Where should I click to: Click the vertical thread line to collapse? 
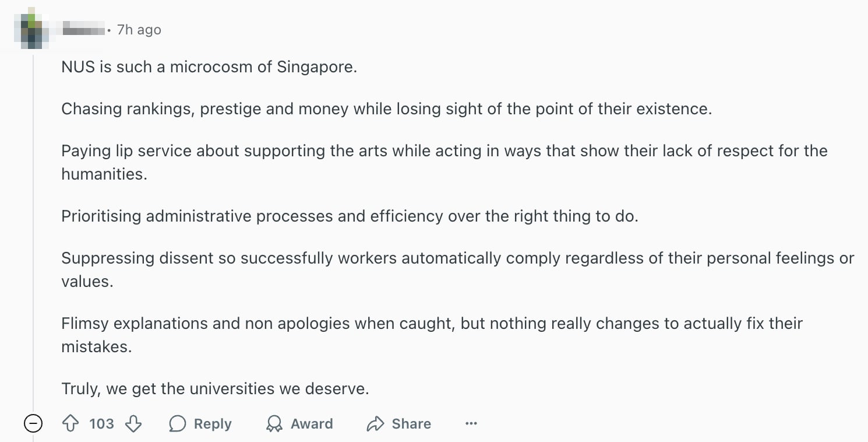click(34, 233)
